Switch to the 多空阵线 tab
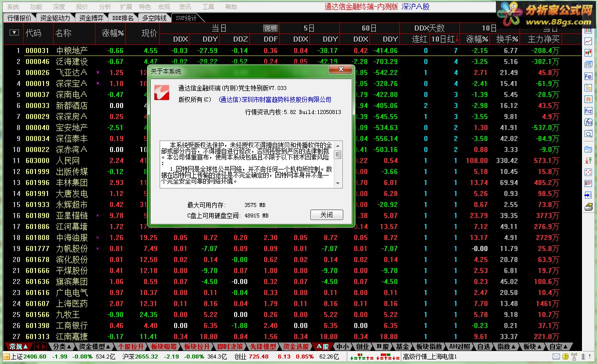597x364 pixels. [x=154, y=18]
